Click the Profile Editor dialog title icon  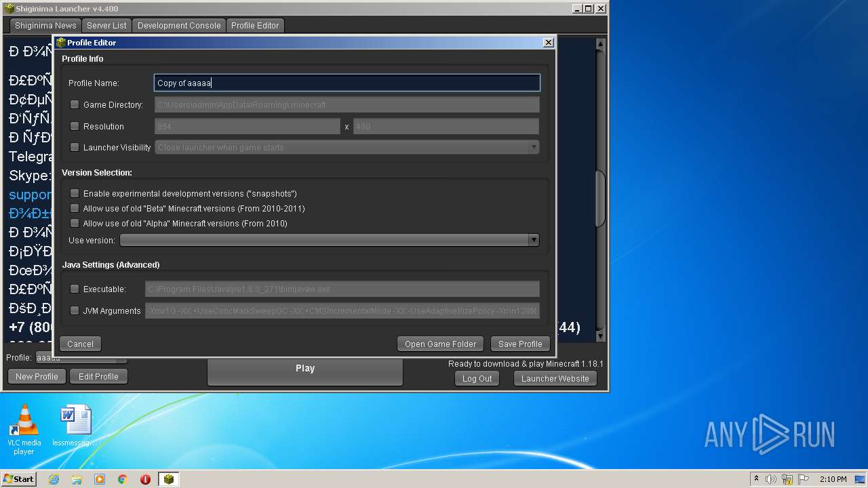tap(60, 42)
